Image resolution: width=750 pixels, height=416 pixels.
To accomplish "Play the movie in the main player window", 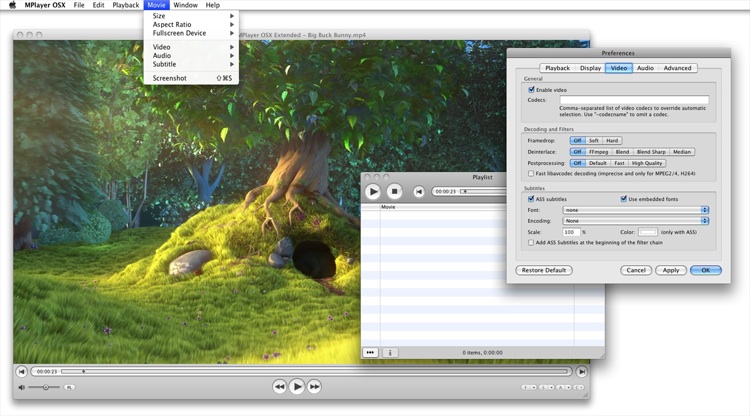I will pyautogui.click(x=297, y=386).
